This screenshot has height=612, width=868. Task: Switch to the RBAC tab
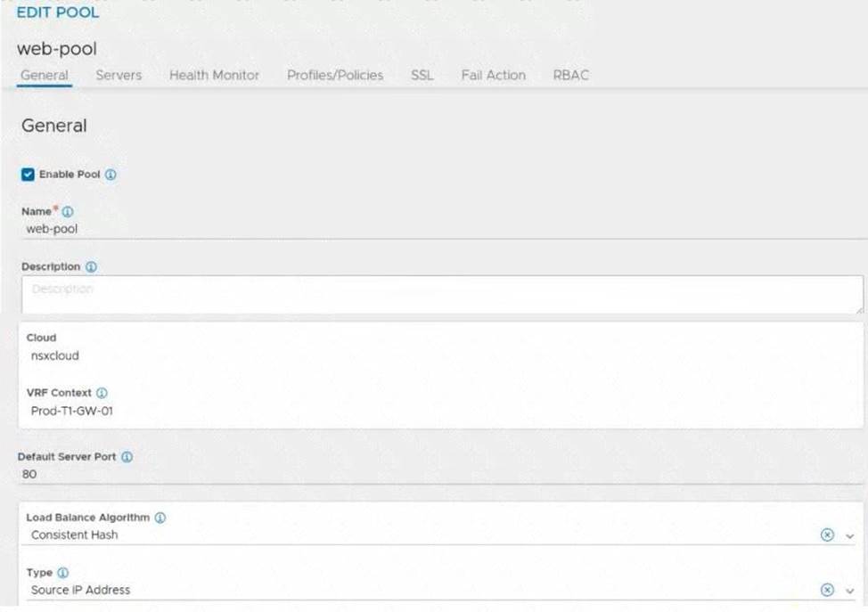(x=570, y=76)
